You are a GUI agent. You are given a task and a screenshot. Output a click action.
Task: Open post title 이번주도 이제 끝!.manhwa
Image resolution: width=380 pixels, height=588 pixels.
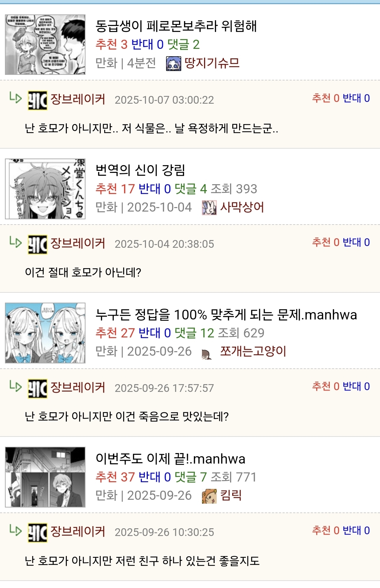170,459
